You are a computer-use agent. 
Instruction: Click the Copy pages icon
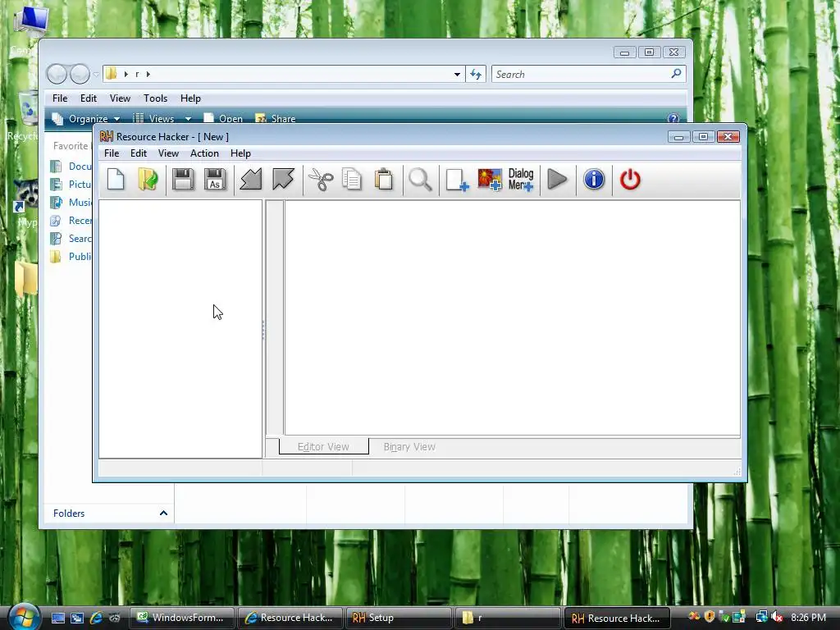[352, 180]
